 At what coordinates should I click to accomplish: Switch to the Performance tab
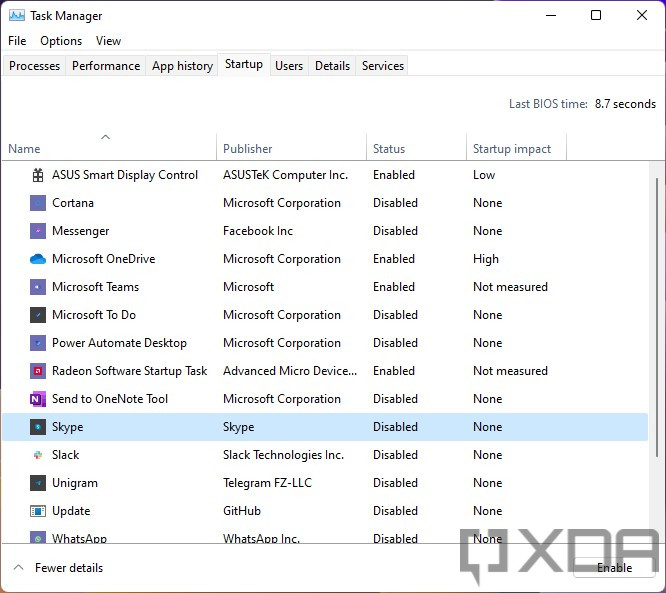point(106,66)
